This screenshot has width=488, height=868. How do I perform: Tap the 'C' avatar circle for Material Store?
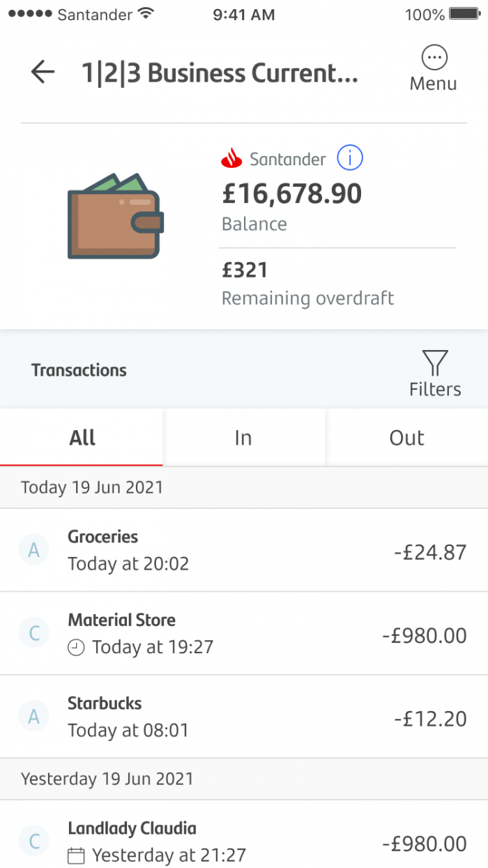pyautogui.click(x=33, y=633)
